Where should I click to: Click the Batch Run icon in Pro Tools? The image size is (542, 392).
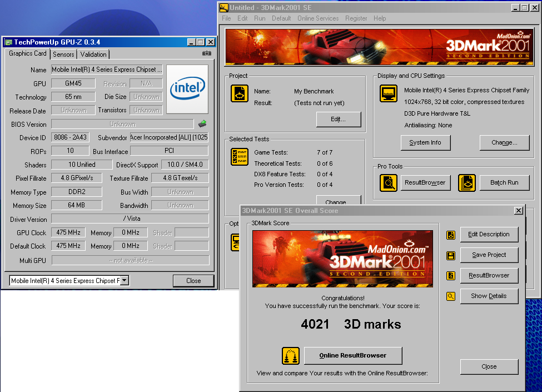click(466, 182)
